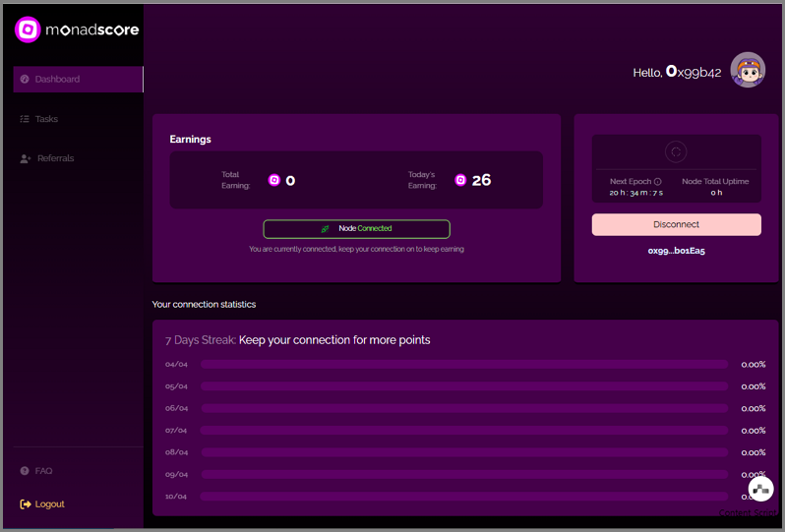
Task: Click the greeting username 0x99b42
Action: pyautogui.click(x=694, y=72)
